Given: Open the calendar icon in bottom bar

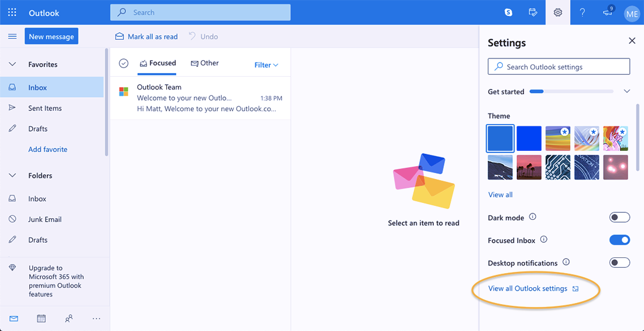Looking at the screenshot, I should click(x=41, y=319).
